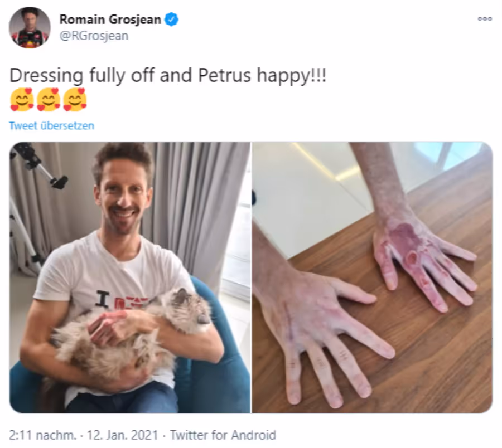This screenshot has width=502, height=448.
Task: Click the blue verified badge
Action: pyautogui.click(x=171, y=20)
